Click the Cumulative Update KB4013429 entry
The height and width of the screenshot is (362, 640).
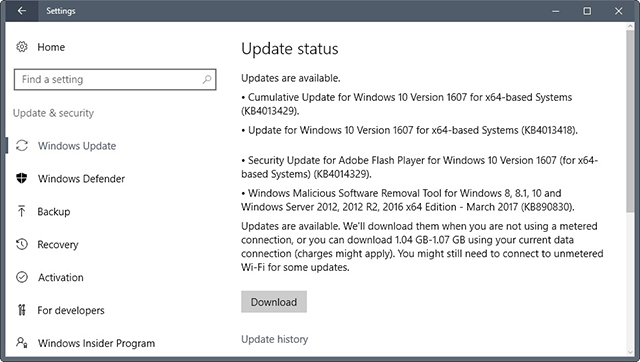[x=407, y=104]
